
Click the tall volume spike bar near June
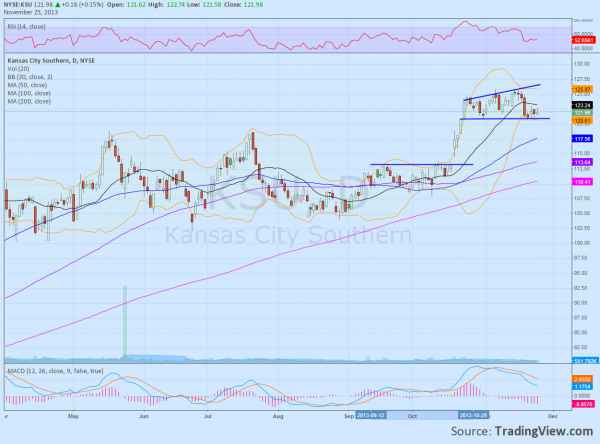coord(125,322)
